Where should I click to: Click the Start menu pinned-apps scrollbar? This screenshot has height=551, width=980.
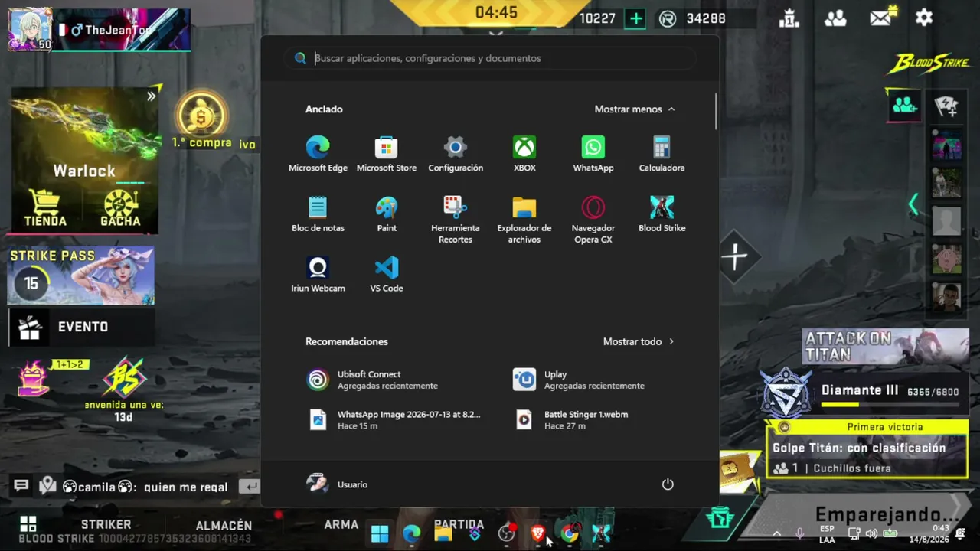pos(716,111)
